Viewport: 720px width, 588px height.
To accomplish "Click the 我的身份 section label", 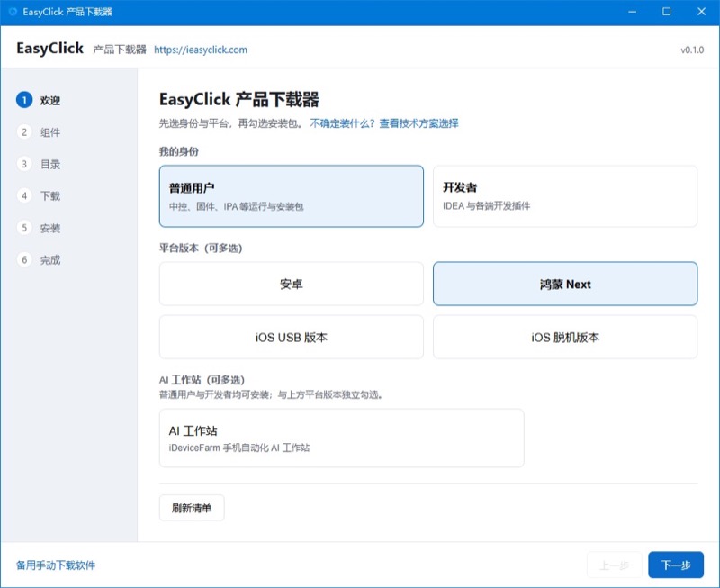I will point(178,151).
